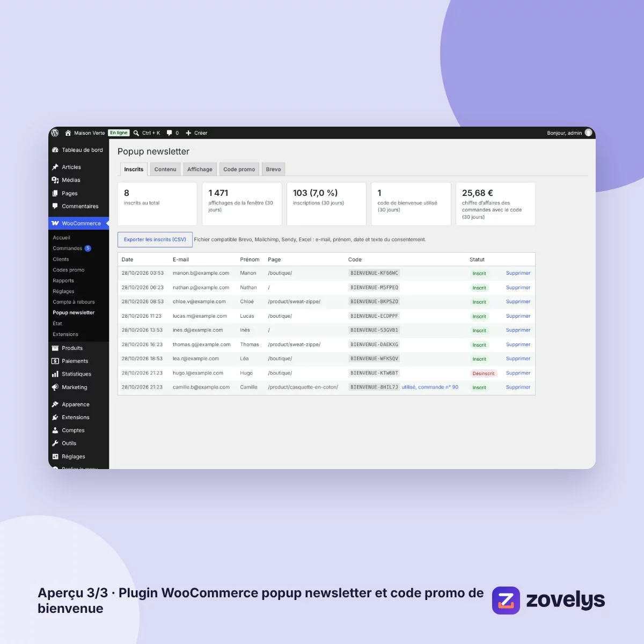Click the Date column header
The width and height of the screenshot is (644, 644).
[127, 259]
